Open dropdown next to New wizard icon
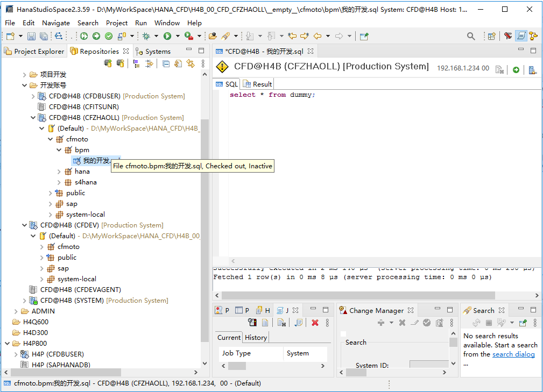The width and height of the screenshot is (543, 392). point(20,36)
